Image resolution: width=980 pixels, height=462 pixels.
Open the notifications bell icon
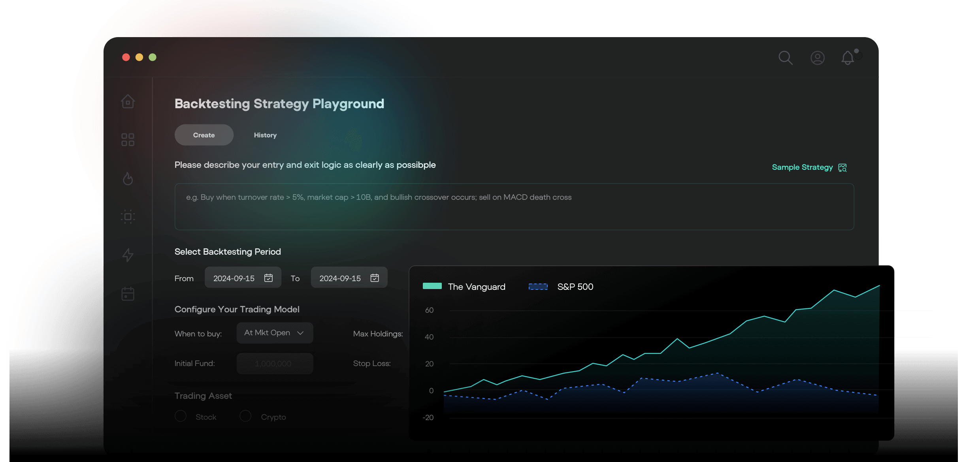847,58
